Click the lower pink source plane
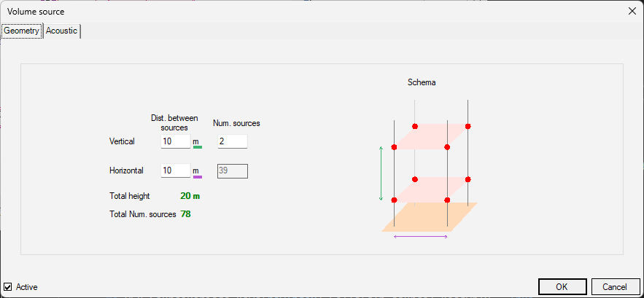The image size is (644, 298). click(431, 189)
